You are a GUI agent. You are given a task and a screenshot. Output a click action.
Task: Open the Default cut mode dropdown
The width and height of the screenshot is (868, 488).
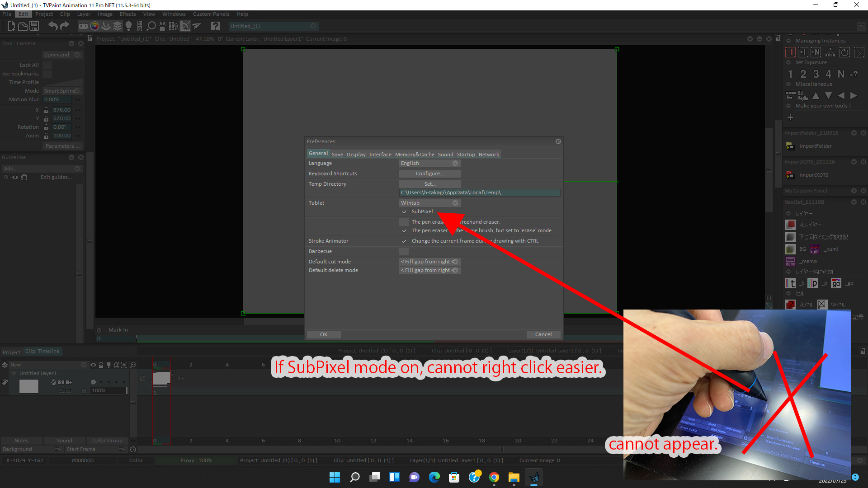pyautogui.click(x=430, y=262)
